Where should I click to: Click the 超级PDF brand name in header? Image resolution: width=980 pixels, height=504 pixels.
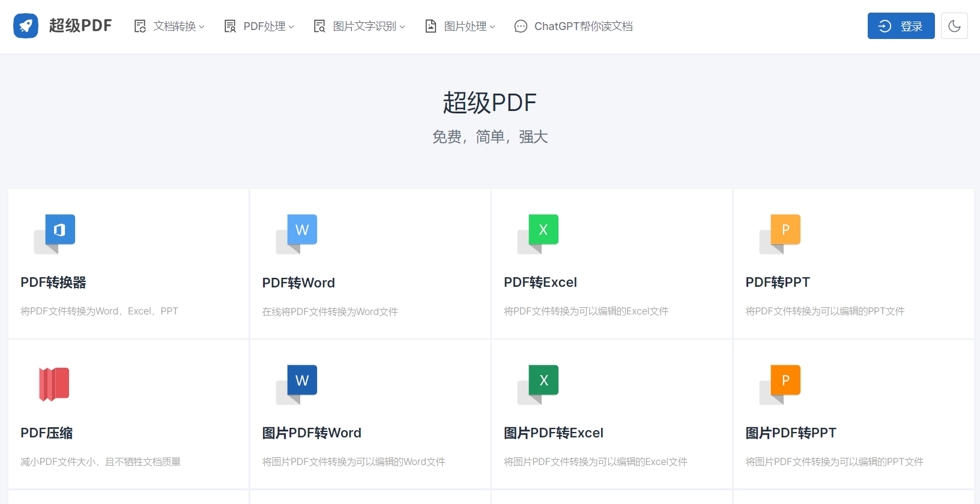coord(80,26)
